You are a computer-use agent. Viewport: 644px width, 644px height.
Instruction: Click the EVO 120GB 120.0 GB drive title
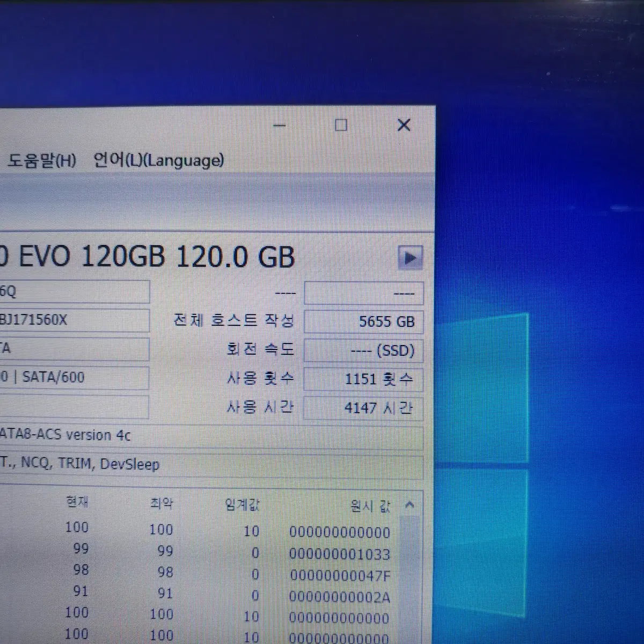pyautogui.click(x=157, y=257)
